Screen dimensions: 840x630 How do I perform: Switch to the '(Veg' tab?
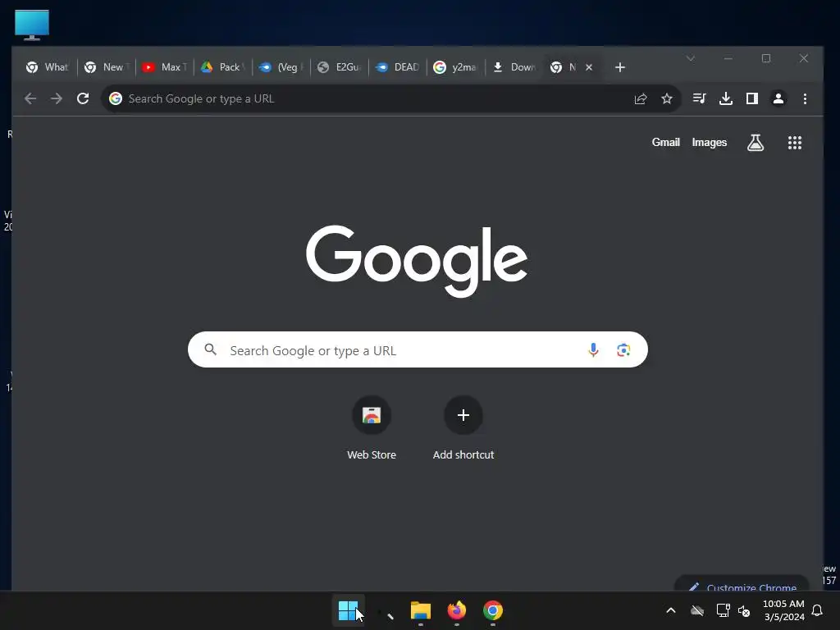(x=281, y=67)
